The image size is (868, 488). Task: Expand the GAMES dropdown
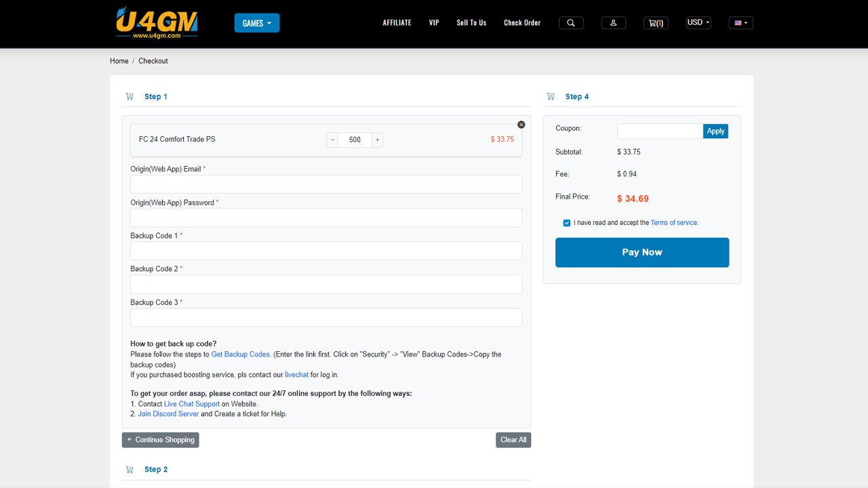point(256,23)
